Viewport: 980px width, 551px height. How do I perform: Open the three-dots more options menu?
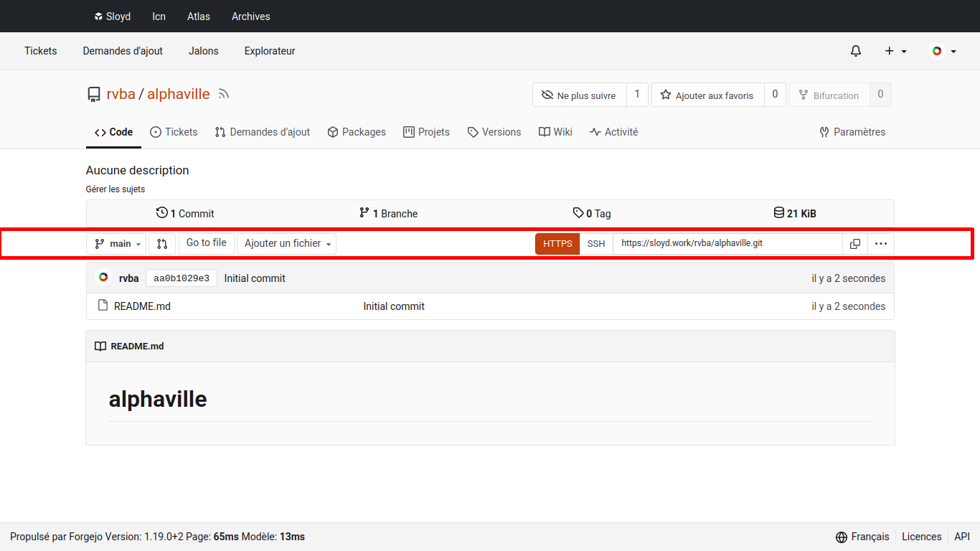pos(880,244)
